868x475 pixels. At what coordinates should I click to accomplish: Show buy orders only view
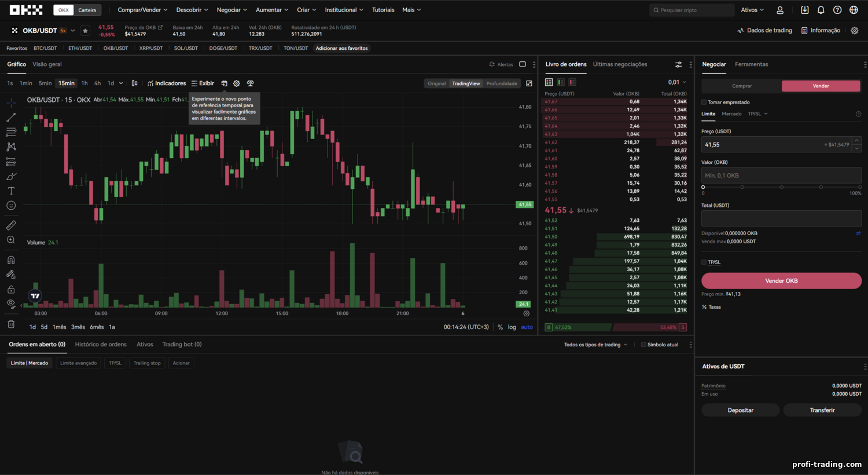click(561, 82)
